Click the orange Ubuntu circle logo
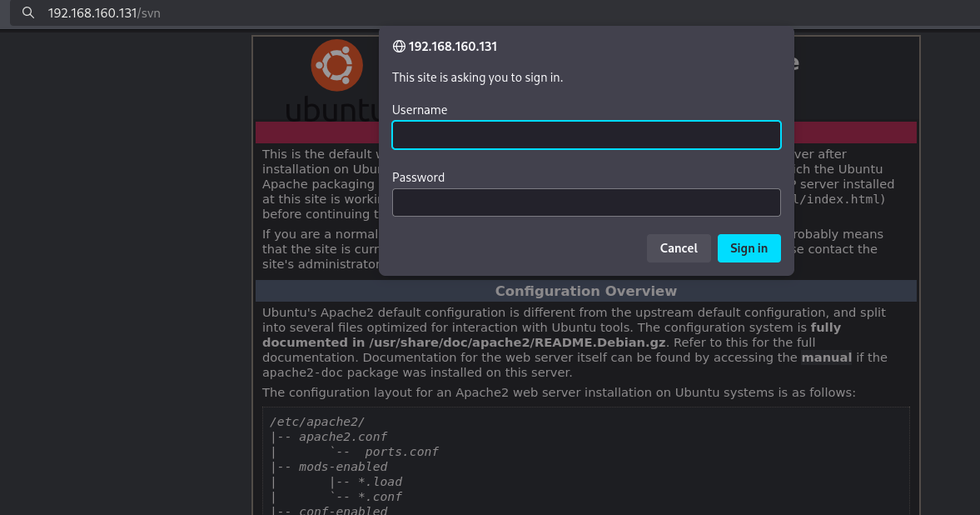Viewport: 980px width, 515px height. pos(336,65)
